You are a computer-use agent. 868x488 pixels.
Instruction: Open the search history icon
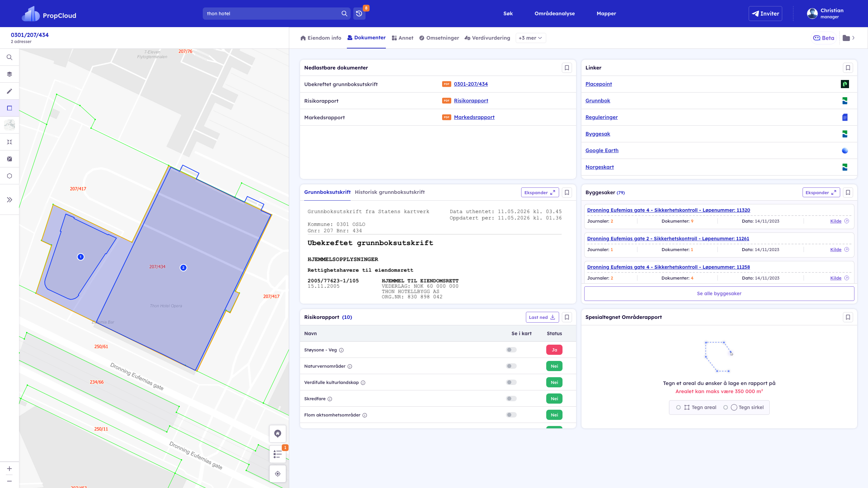(x=359, y=14)
